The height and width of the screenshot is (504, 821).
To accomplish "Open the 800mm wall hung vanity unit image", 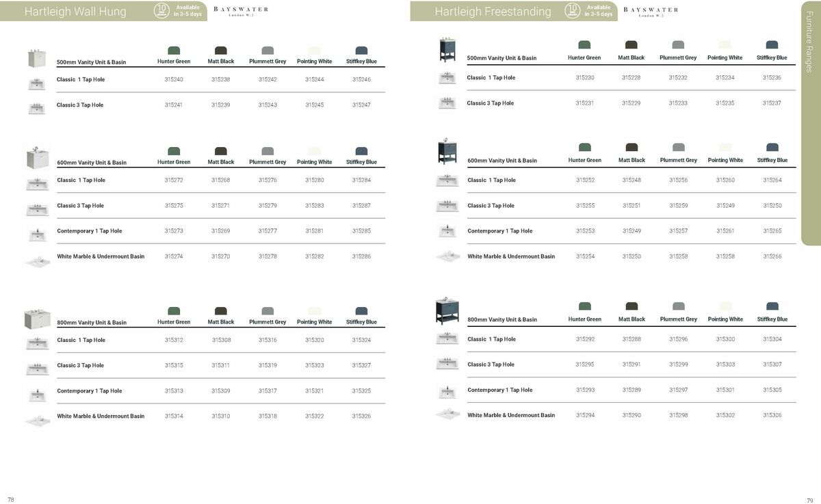I will point(37,319).
